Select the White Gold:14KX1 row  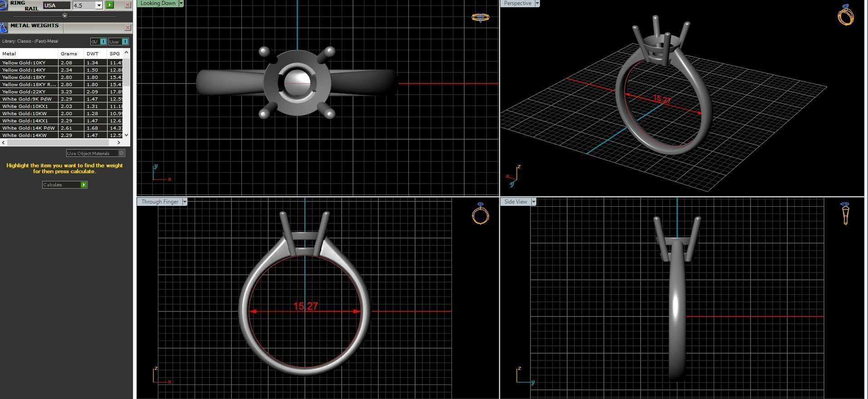click(62, 121)
